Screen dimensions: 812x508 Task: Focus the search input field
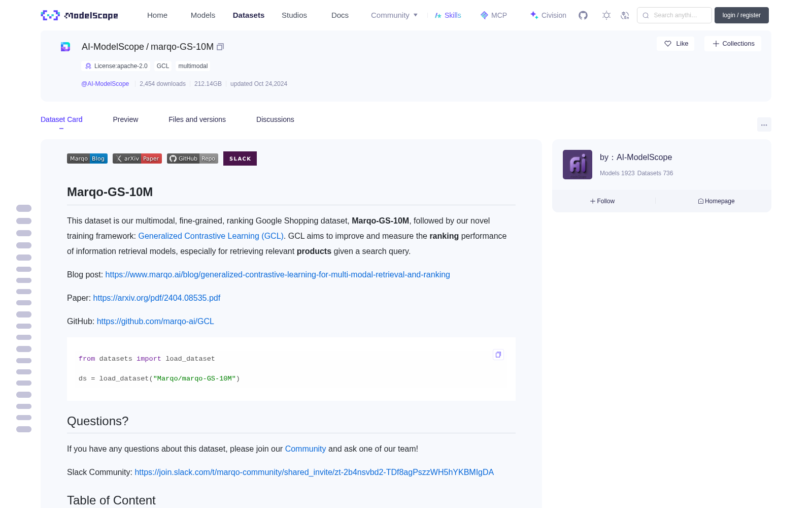(674, 15)
